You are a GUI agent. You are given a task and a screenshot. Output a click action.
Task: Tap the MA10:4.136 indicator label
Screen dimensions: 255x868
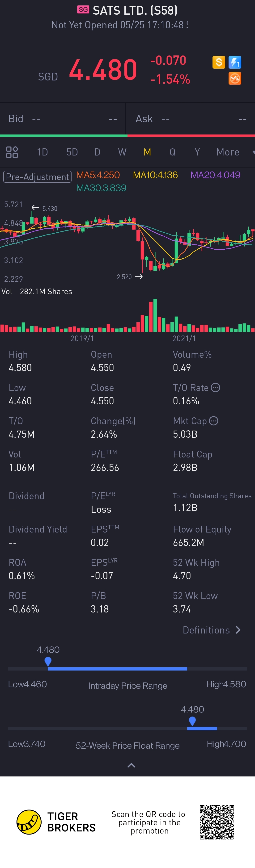155,175
